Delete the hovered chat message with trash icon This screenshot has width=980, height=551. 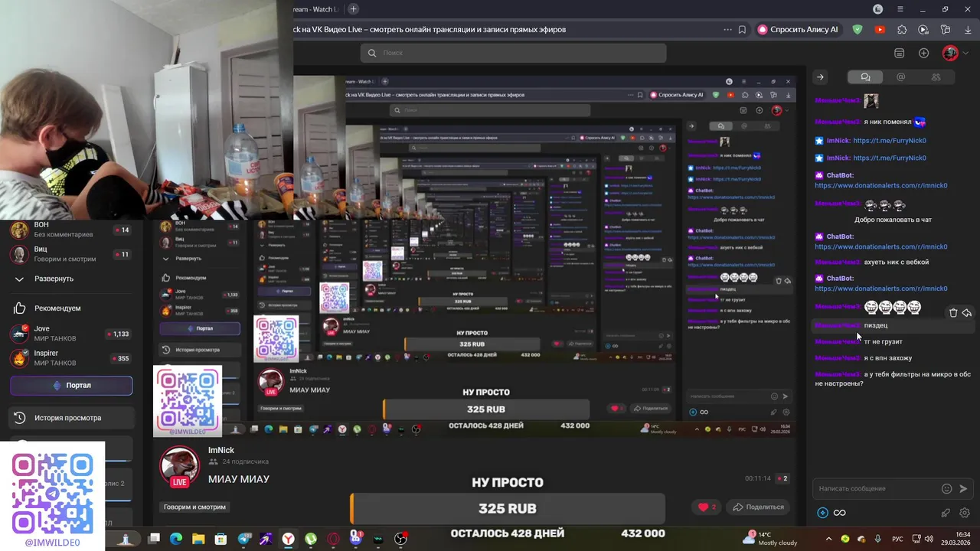pos(953,312)
